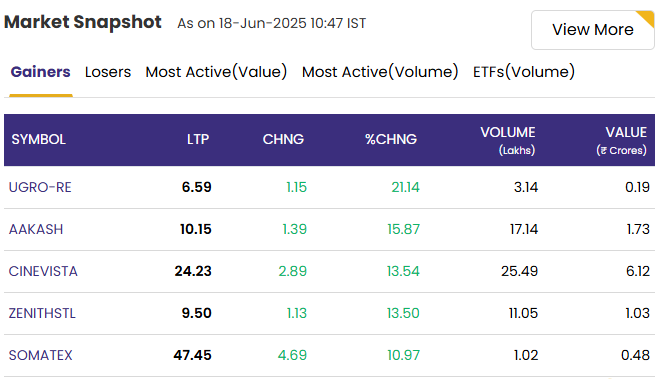Image resolution: width=662 pixels, height=379 pixels.
Task: Click UGRO-RE's 21.14 percent change value
Action: pos(405,187)
